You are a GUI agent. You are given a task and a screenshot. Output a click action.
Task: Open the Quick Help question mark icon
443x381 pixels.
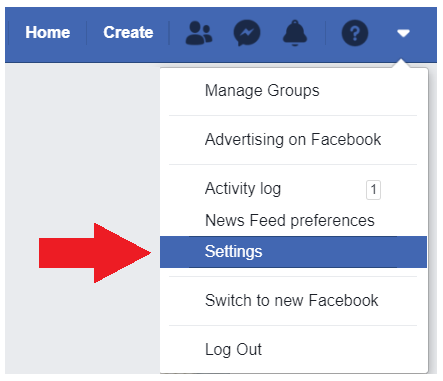click(x=355, y=33)
